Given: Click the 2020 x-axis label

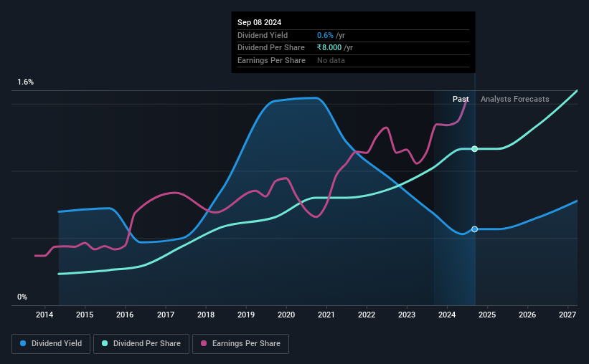Looking at the screenshot, I should pyautogui.click(x=286, y=315).
